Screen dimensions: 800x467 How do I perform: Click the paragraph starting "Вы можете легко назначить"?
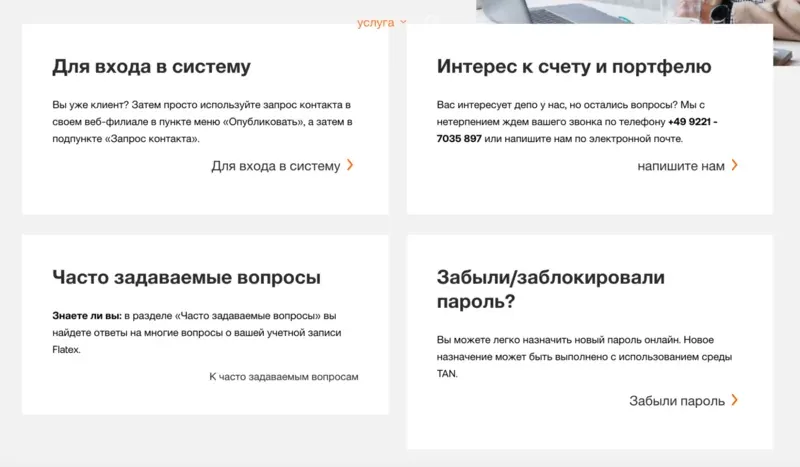(x=584, y=357)
